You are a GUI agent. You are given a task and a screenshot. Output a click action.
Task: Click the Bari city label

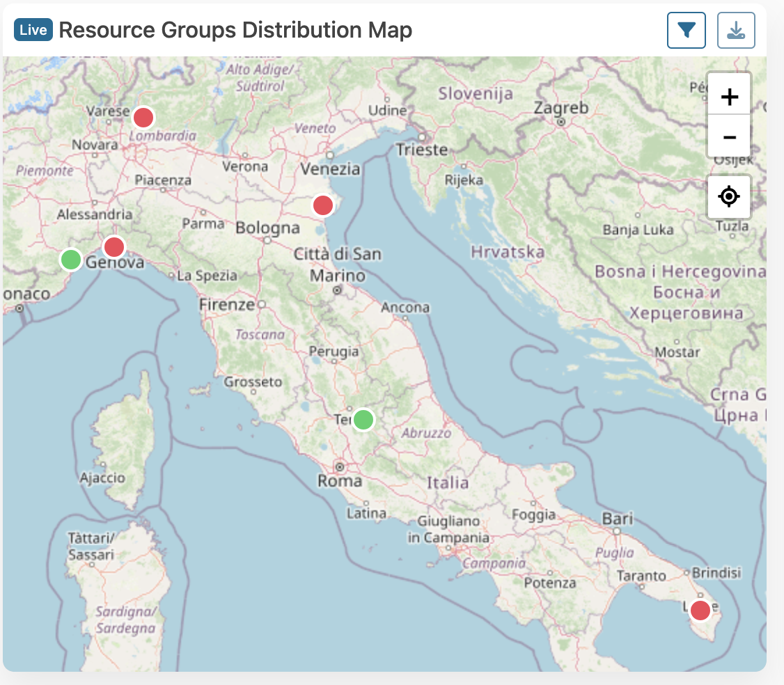point(618,519)
